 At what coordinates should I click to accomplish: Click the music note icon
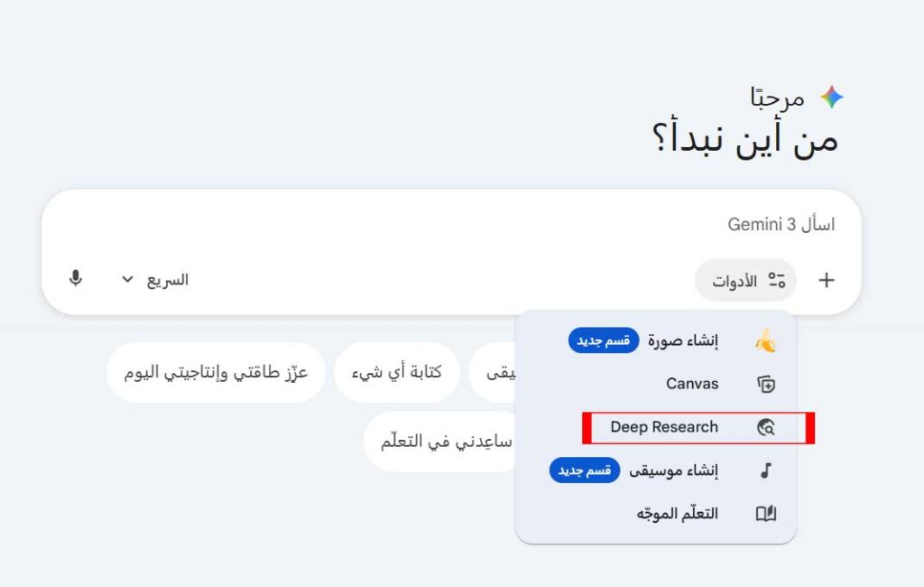pyautogui.click(x=765, y=471)
